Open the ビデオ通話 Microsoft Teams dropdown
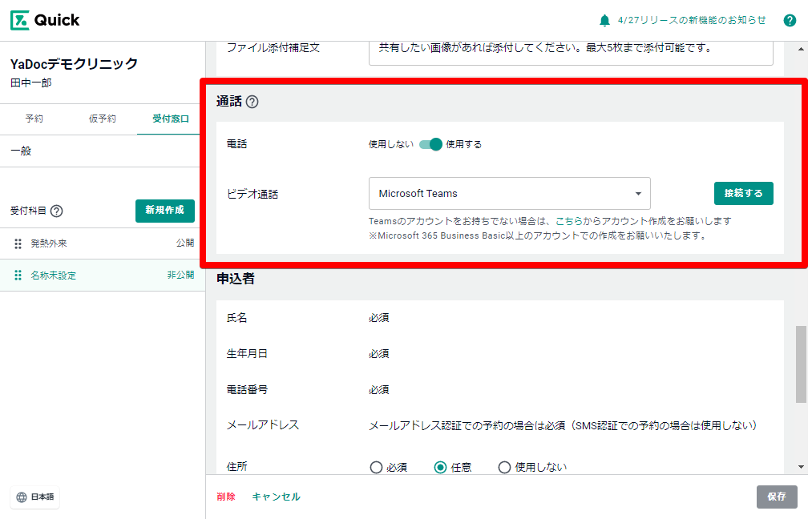This screenshot has height=519, width=812. (510, 194)
